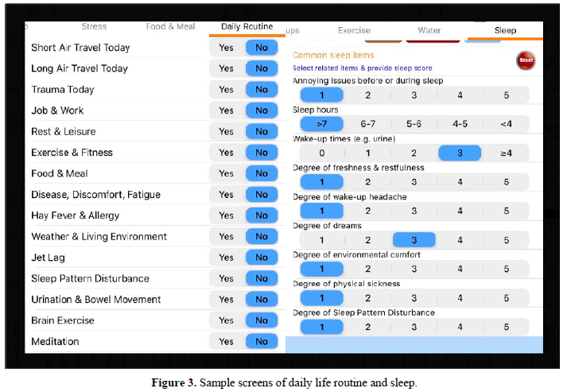
Task: Set Degree of physical sickness to 3
Action: click(x=414, y=298)
